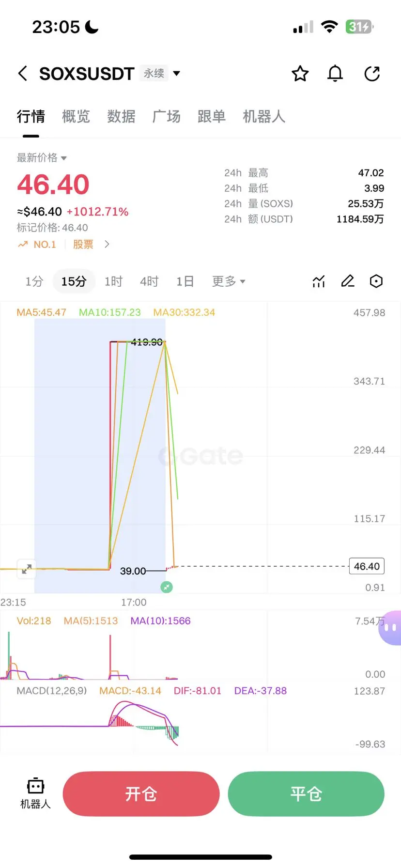Tap the share arrow icon
Image resolution: width=401 pixels, height=868 pixels.
pyautogui.click(x=372, y=74)
